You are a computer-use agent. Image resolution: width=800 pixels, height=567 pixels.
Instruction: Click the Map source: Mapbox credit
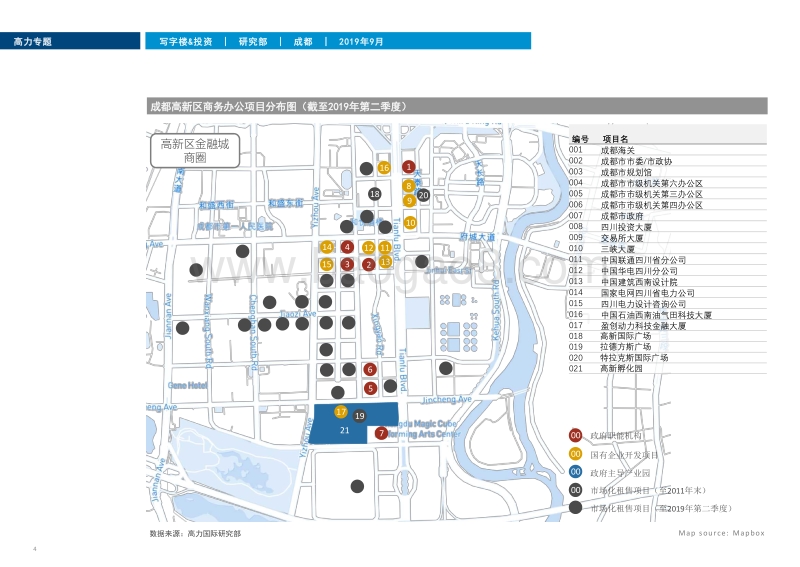(x=721, y=533)
